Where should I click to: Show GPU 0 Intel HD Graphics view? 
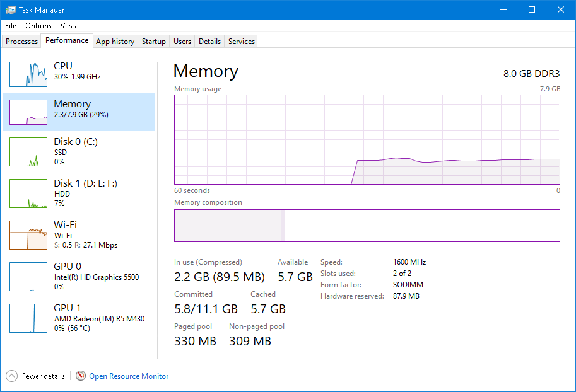pos(28,277)
